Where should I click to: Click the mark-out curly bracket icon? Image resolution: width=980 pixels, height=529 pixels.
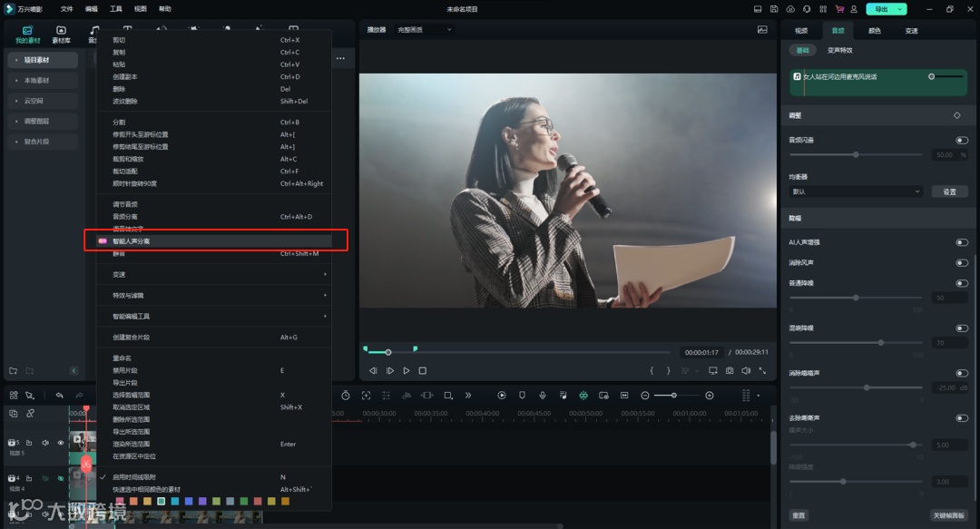click(668, 371)
